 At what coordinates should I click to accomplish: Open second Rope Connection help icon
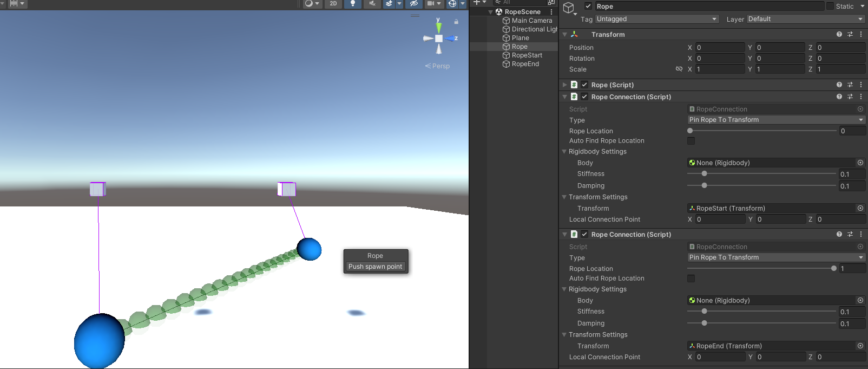[x=839, y=234]
